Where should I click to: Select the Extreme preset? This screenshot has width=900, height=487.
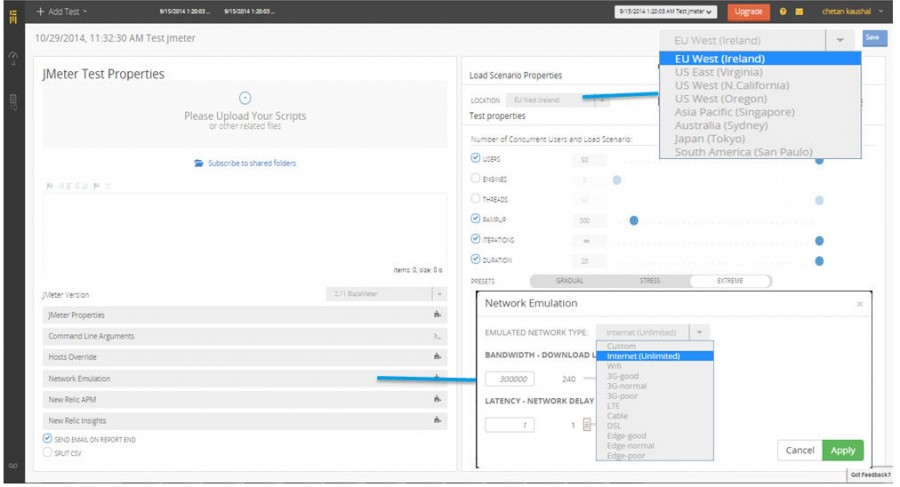pos(730,281)
